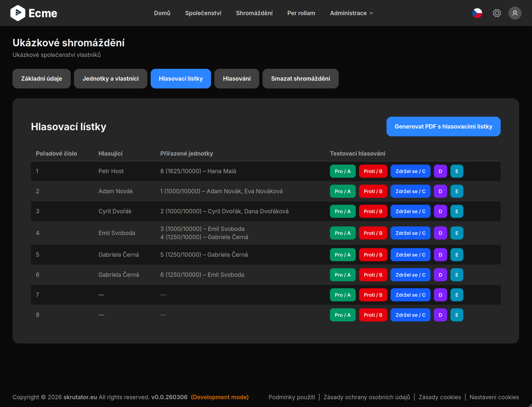Screen dimensions: 532x407
Task: Select option D in ballot row 5
Action: tap(440, 255)
